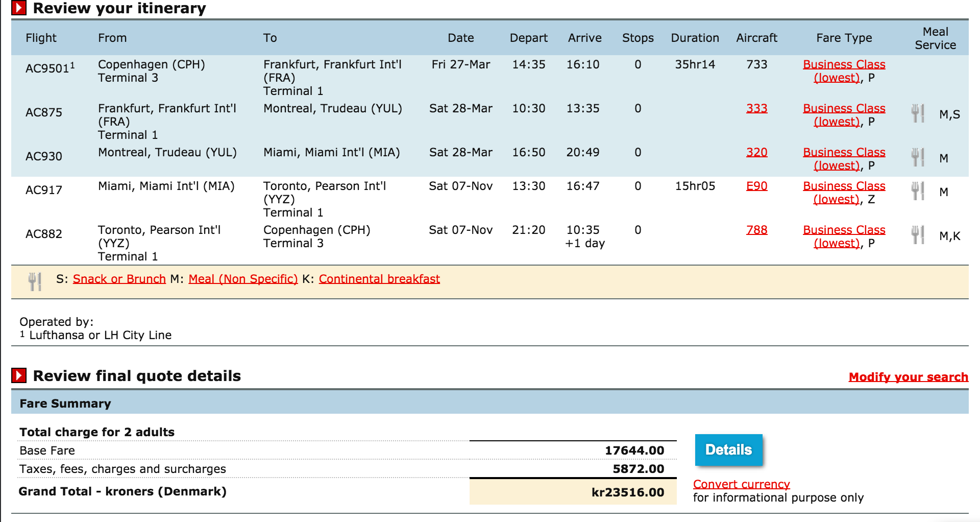Click the fork-and-knife icon in meal legend
This screenshot has height=522, width=980.
(x=35, y=281)
